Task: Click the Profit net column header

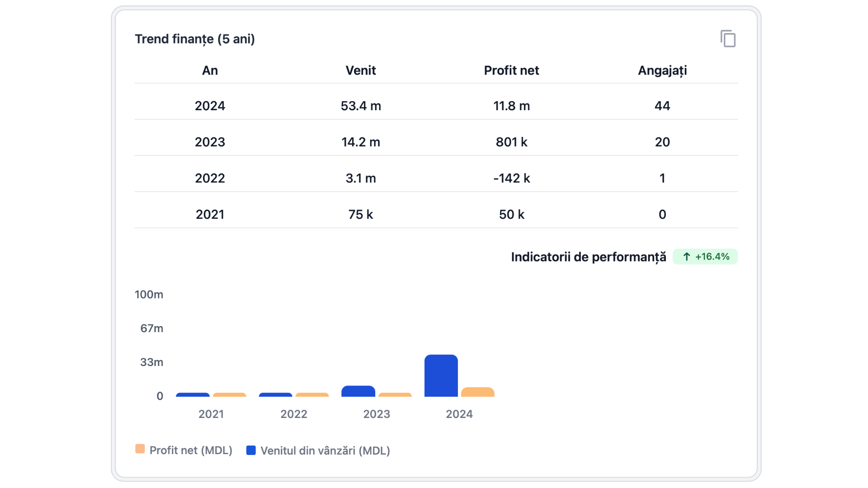Action: (511, 70)
